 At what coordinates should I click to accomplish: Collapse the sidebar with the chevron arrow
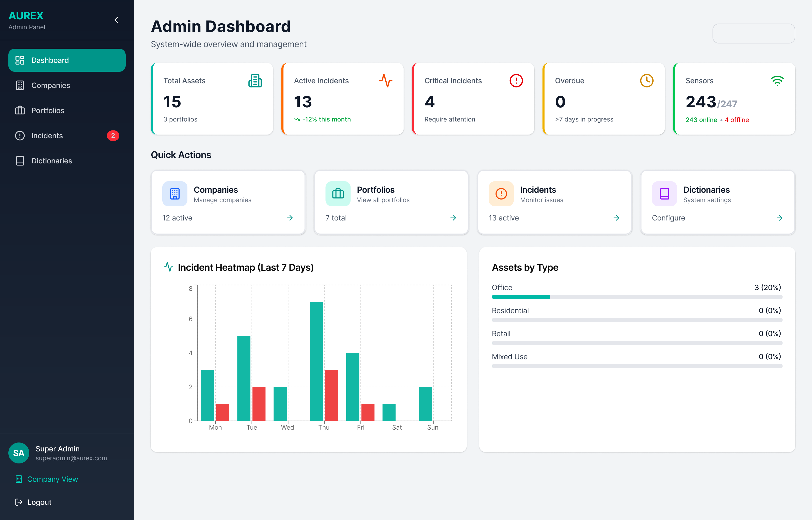pos(116,20)
